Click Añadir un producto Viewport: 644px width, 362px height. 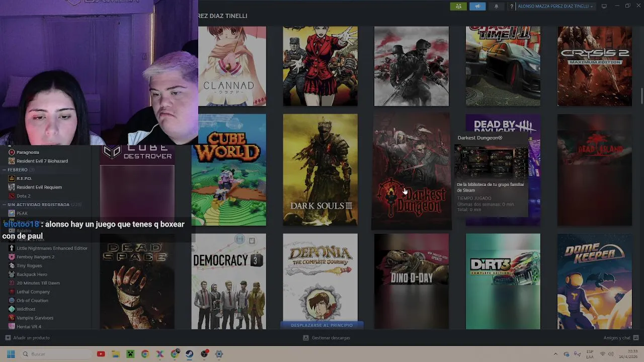[x=27, y=338]
